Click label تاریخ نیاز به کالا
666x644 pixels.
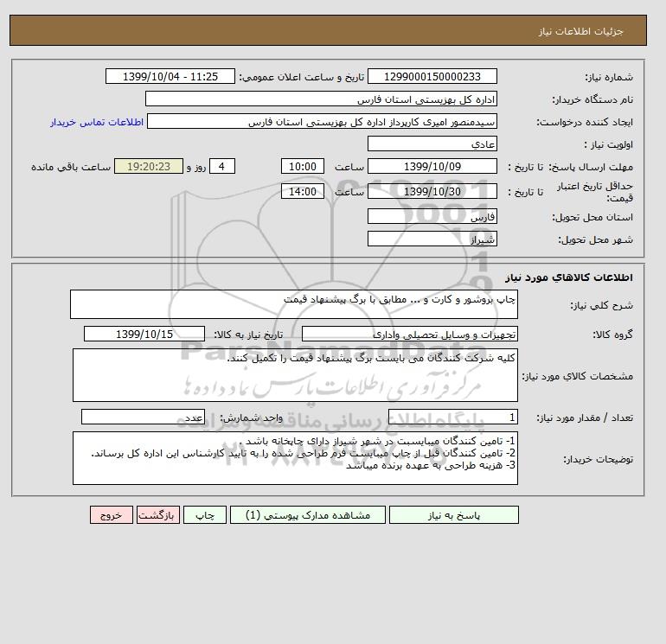248,335
